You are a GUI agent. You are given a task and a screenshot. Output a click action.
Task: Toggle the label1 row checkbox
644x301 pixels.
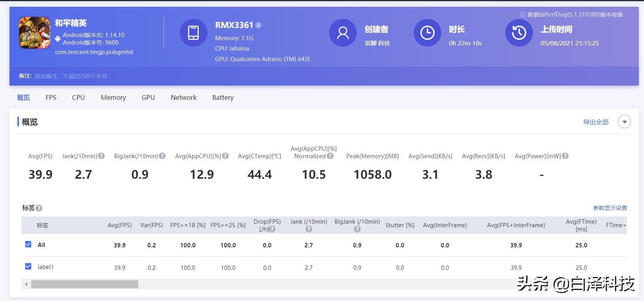coord(28,266)
